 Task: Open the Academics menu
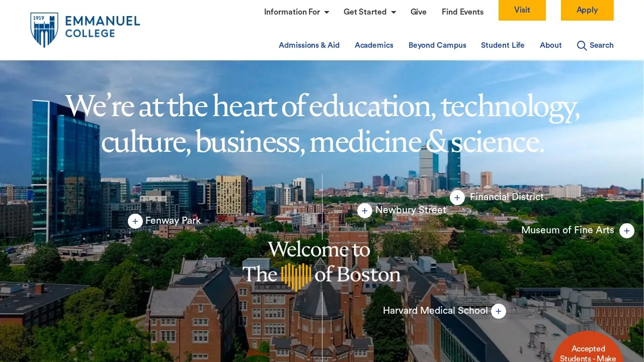click(x=374, y=45)
